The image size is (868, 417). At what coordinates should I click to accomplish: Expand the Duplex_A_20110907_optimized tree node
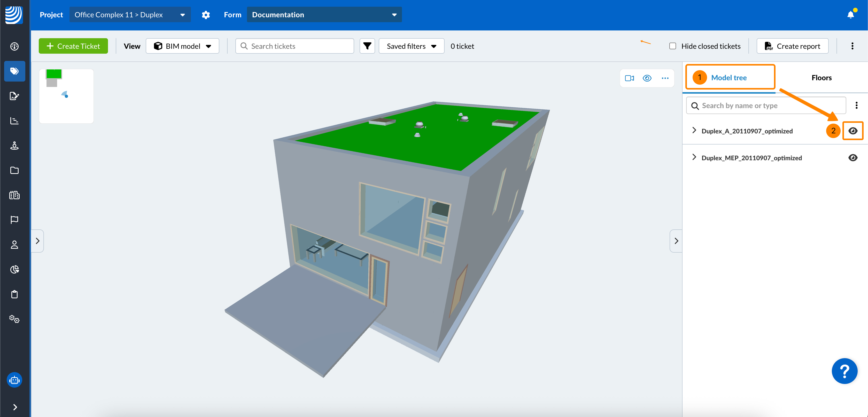click(694, 130)
